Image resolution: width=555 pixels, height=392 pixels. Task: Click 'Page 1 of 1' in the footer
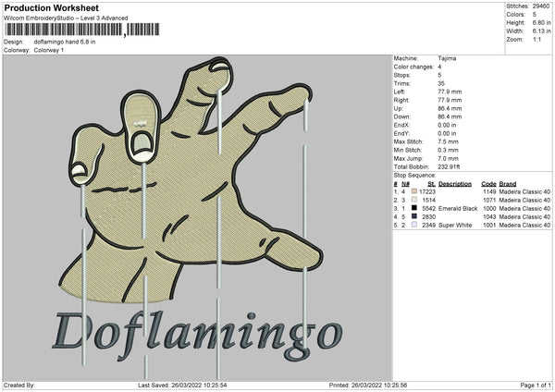pos(536,386)
